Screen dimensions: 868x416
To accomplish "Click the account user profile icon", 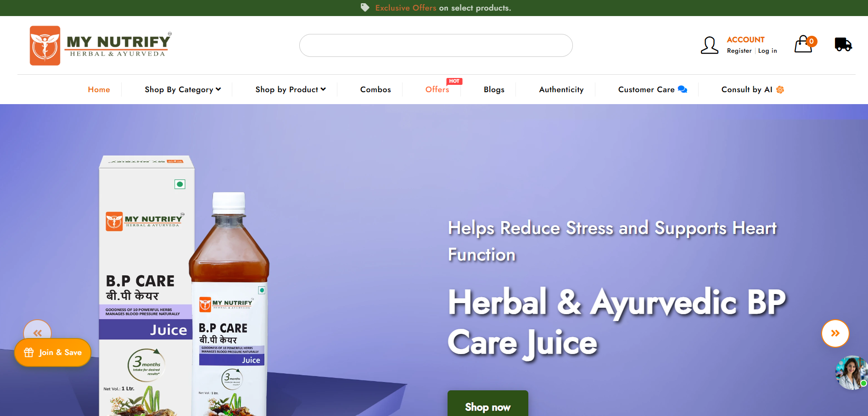I will [709, 45].
